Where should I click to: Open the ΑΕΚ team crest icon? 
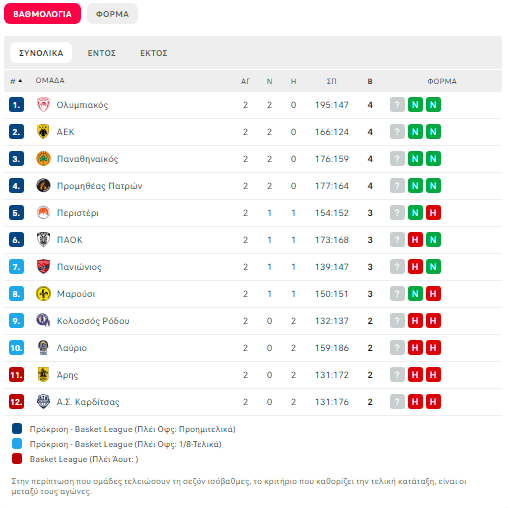[x=43, y=132]
